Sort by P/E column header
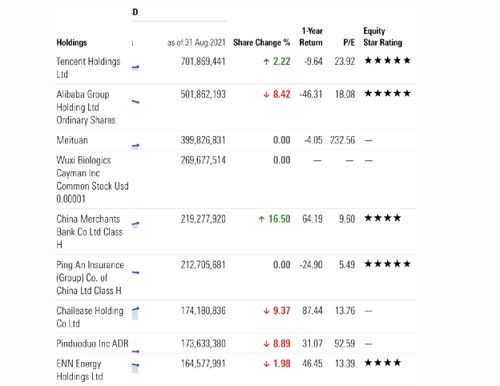The image size is (500, 386). (x=349, y=43)
